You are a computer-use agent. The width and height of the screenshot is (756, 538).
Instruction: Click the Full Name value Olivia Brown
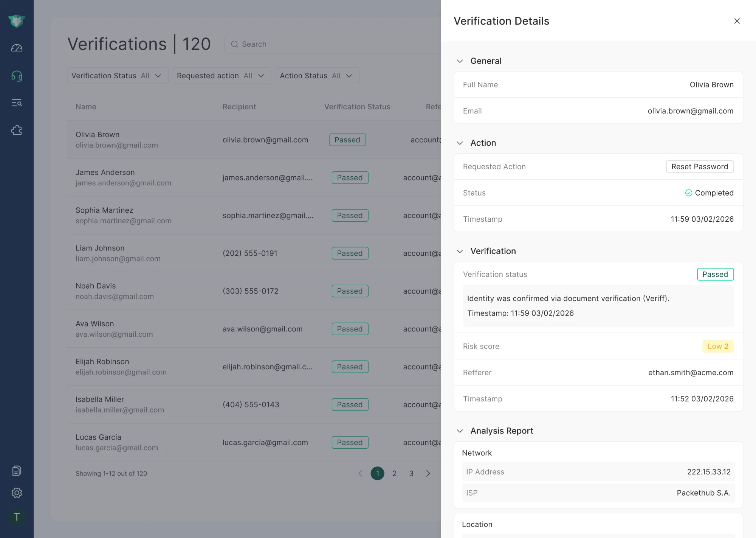[711, 85]
